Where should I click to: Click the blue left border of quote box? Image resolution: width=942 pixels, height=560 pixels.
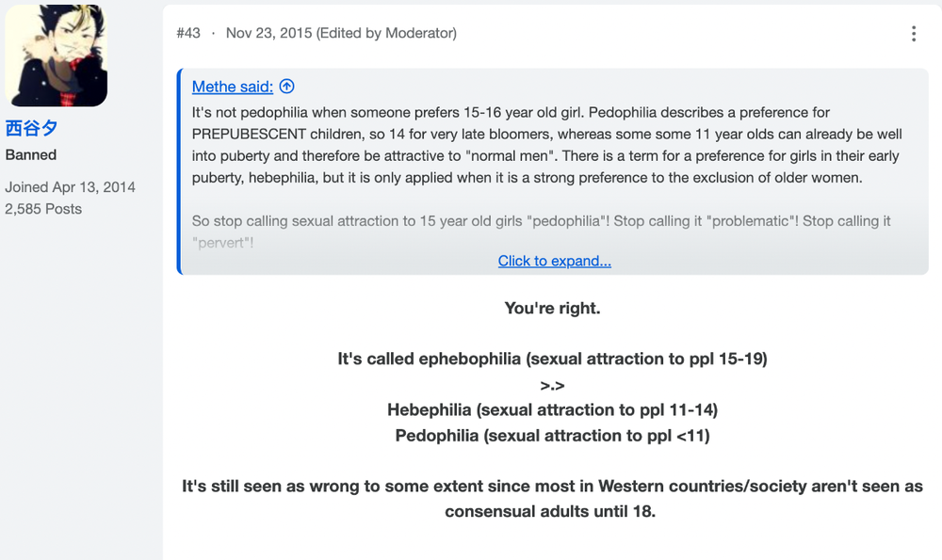click(179, 171)
